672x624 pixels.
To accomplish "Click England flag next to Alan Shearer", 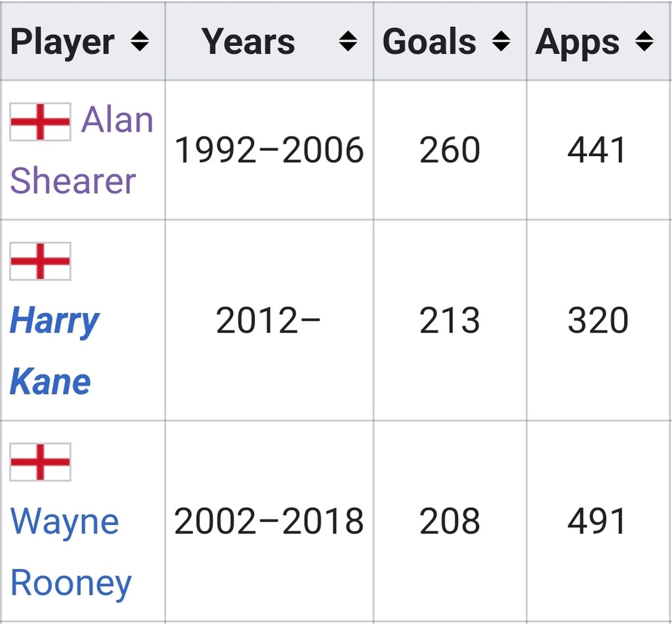I will pyautogui.click(x=40, y=121).
